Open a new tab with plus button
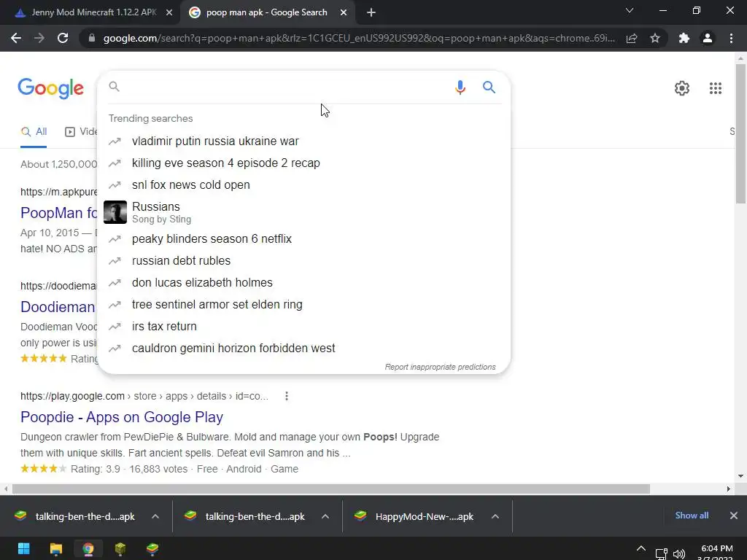This screenshot has width=747, height=560. [371, 12]
